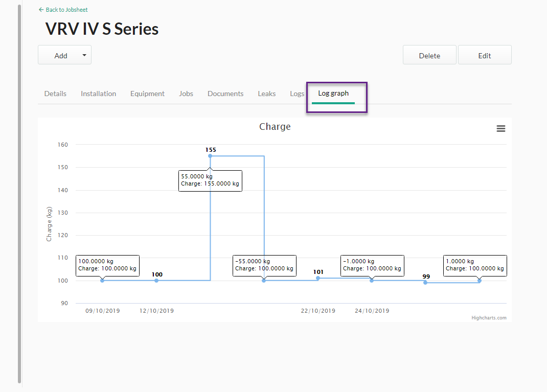Click the last data point under 1.0000 kg tooltip
The height and width of the screenshot is (392, 547).
click(x=480, y=281)
